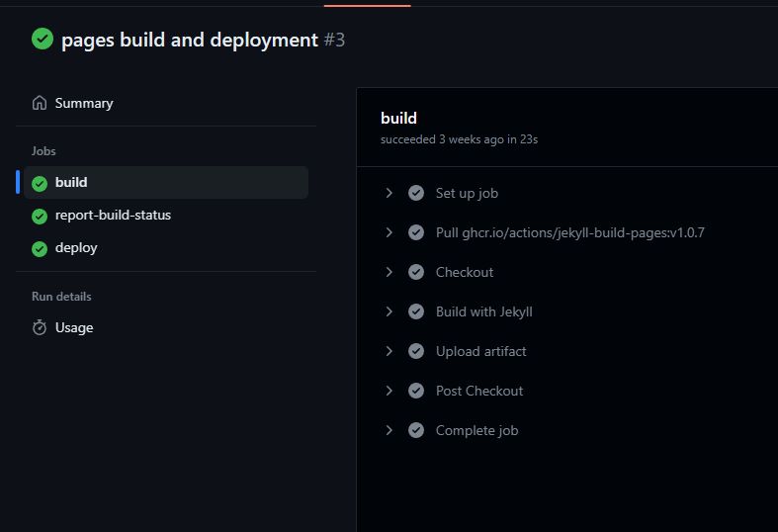The height and width of the screenshot is (532, 778).
Task: Expand the Set up job step
Action: (389, 193)
